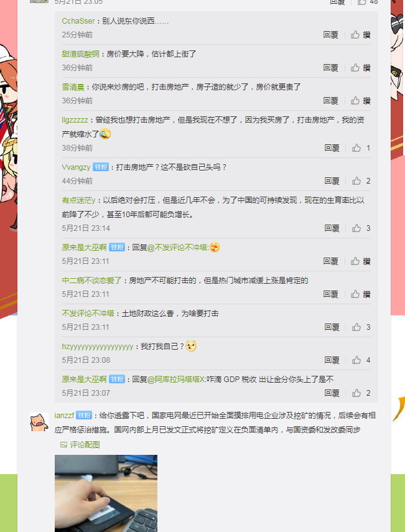Screen dimensions: 405x532
Task: Expand 评论配图 attached image section
Action: point(80,444)
